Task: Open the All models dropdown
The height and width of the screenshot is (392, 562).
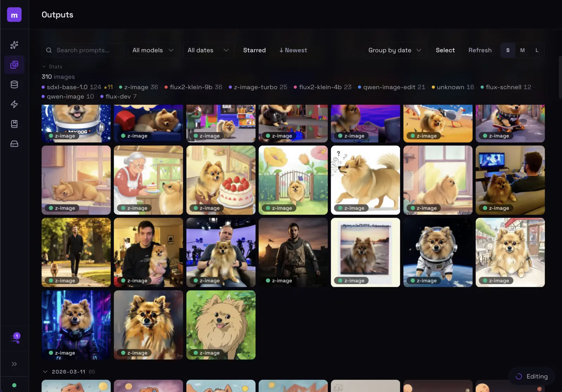Action: click(152, 50)
